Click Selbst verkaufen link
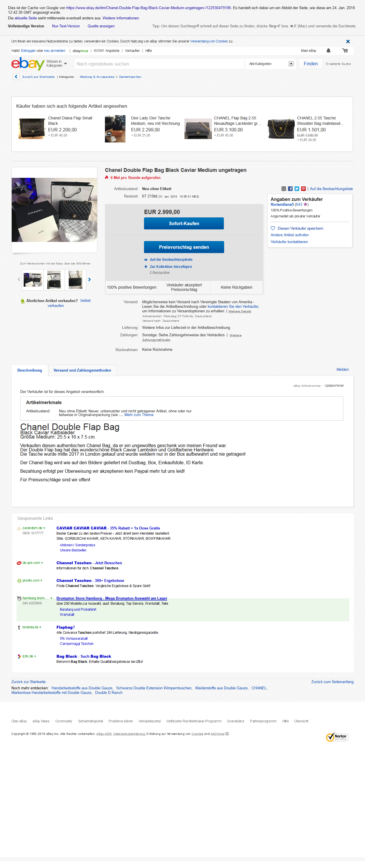This screenshot has width=365, height=868. (69, 303)
